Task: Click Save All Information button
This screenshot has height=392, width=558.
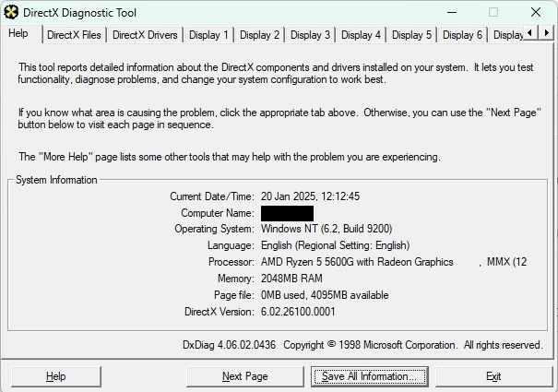Action: click(370, 376)
